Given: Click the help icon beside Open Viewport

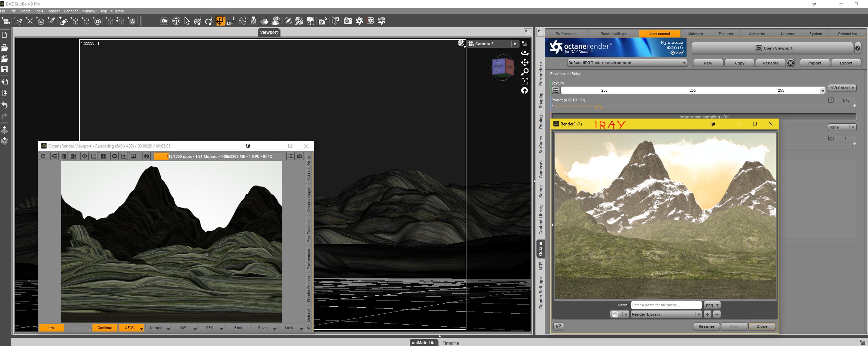Looking at the screenshot, I should (858, 48).
